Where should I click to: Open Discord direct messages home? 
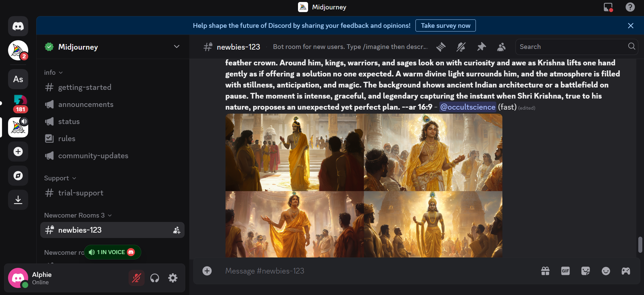point(18,26)
